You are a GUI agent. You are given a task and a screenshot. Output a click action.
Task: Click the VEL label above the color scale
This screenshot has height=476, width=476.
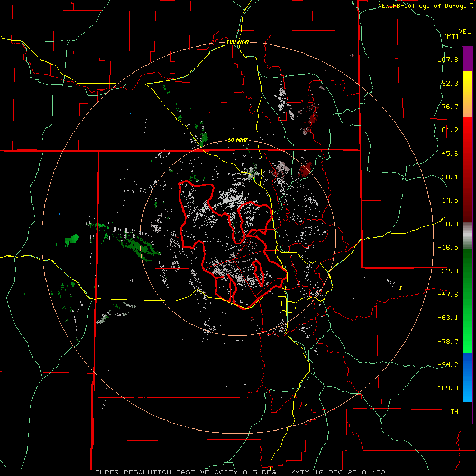[464, 32]
